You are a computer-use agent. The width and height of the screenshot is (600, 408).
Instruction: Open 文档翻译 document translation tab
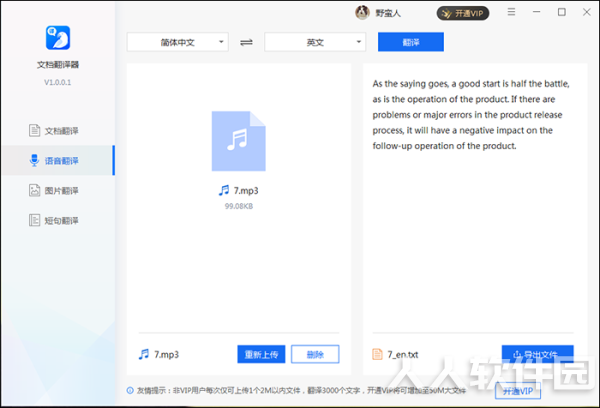tap(58, 131)
